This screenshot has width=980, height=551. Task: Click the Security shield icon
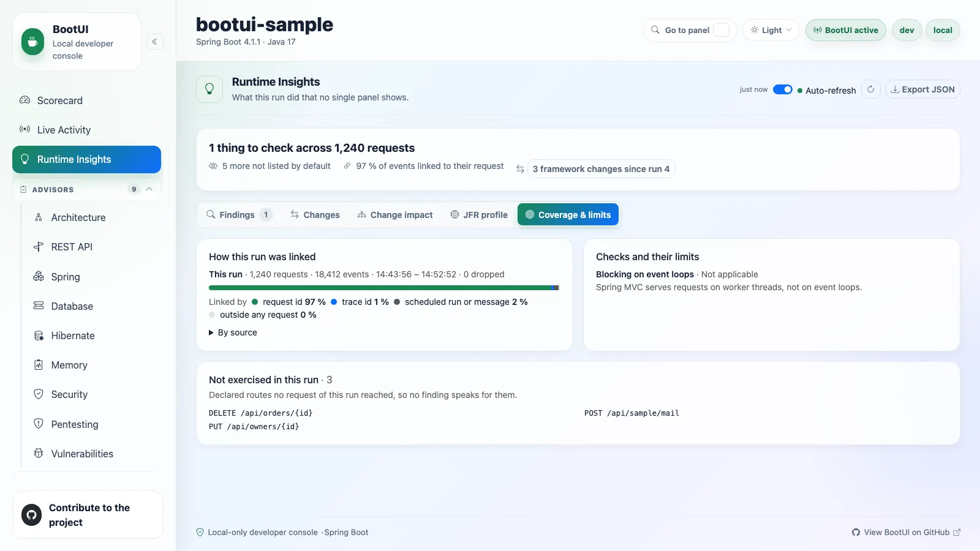point(39,394)
